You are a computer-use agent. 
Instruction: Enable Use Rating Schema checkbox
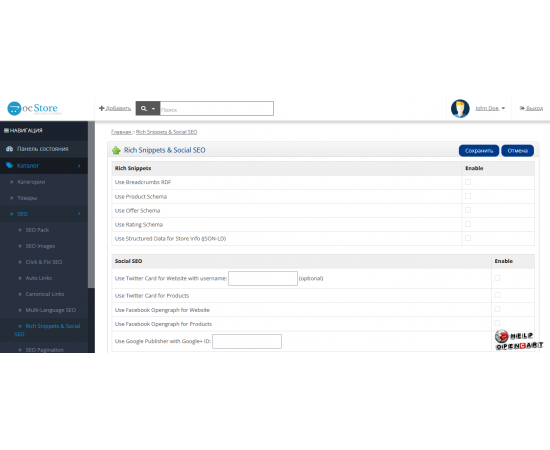[468, 224]
